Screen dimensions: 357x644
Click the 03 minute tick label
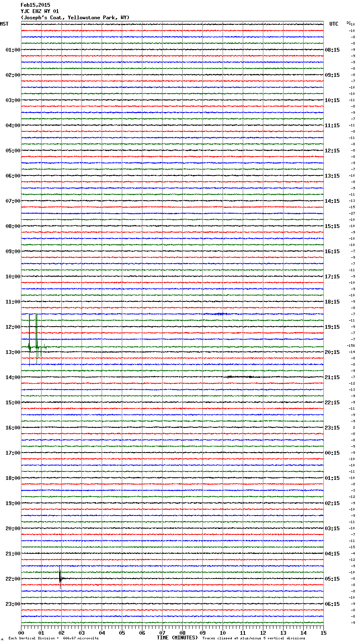[x=81, y=633]
